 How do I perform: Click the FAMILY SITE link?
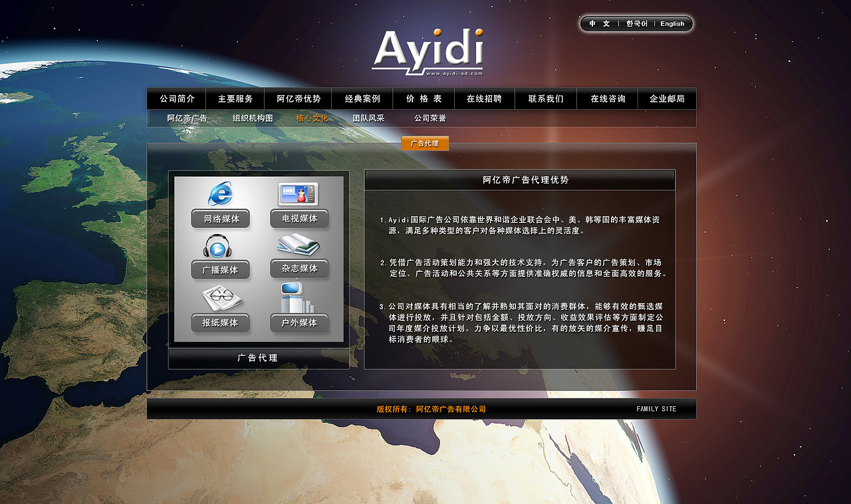tap(656, 409)
